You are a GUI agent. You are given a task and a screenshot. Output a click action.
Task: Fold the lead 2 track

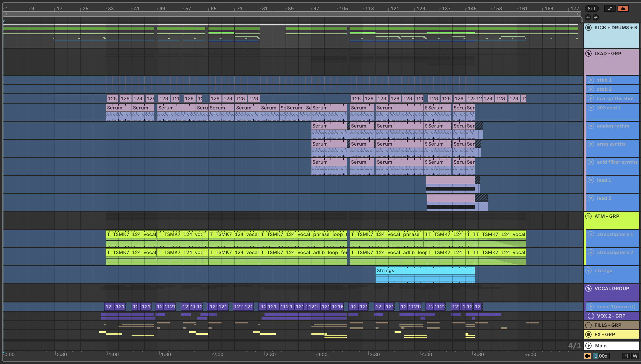[x=591, y=198]
